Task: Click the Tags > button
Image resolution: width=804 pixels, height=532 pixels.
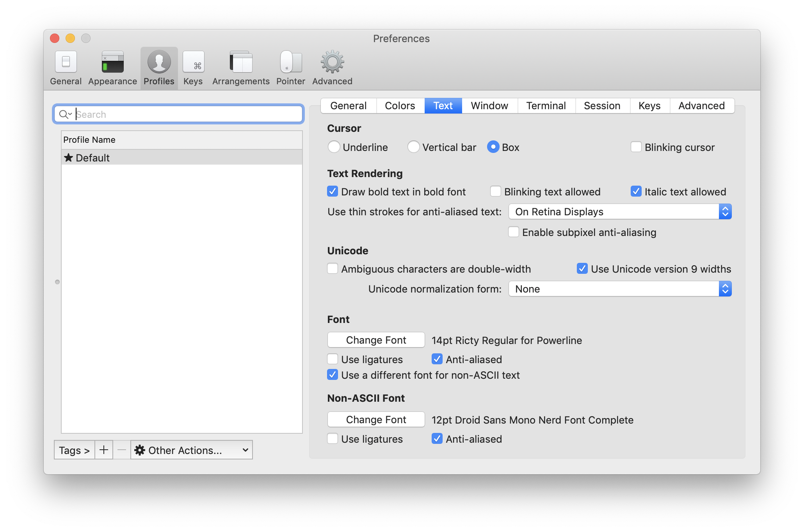Action: coord(74,450)
